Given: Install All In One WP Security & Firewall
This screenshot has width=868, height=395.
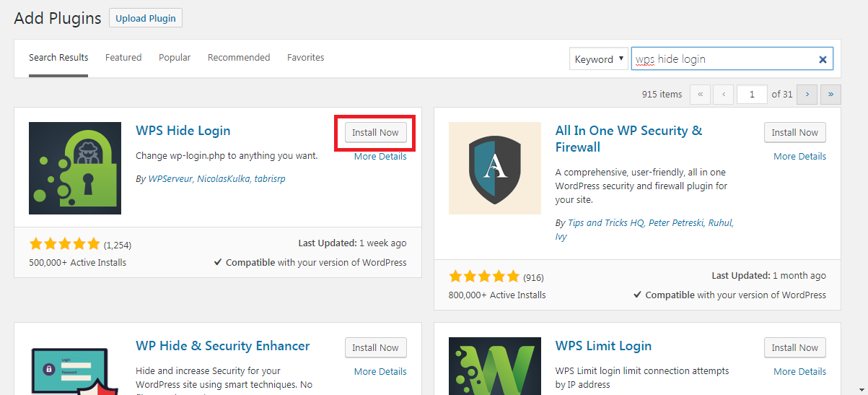Looking at the screenshot, I should (795, 133).
